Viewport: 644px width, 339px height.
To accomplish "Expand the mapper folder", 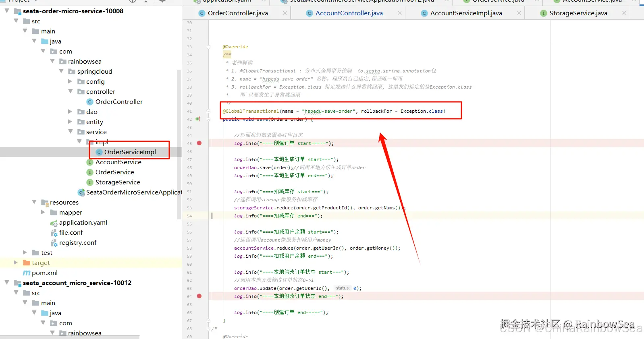I will click(43, 212).
